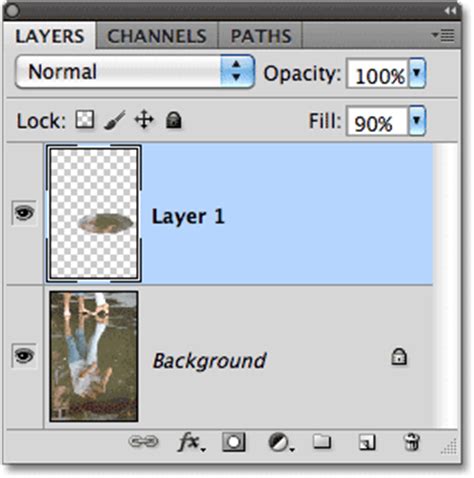Add a layer mask
This screenshot has width=474, height=478.
point(234,442)
